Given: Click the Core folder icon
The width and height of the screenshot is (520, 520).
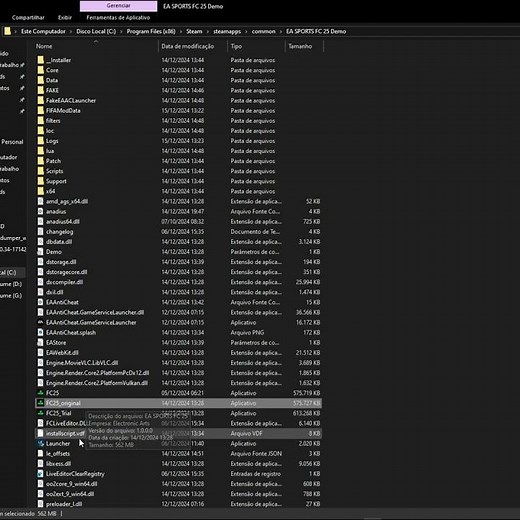Looking at the screenshot, I should (40, 70).
